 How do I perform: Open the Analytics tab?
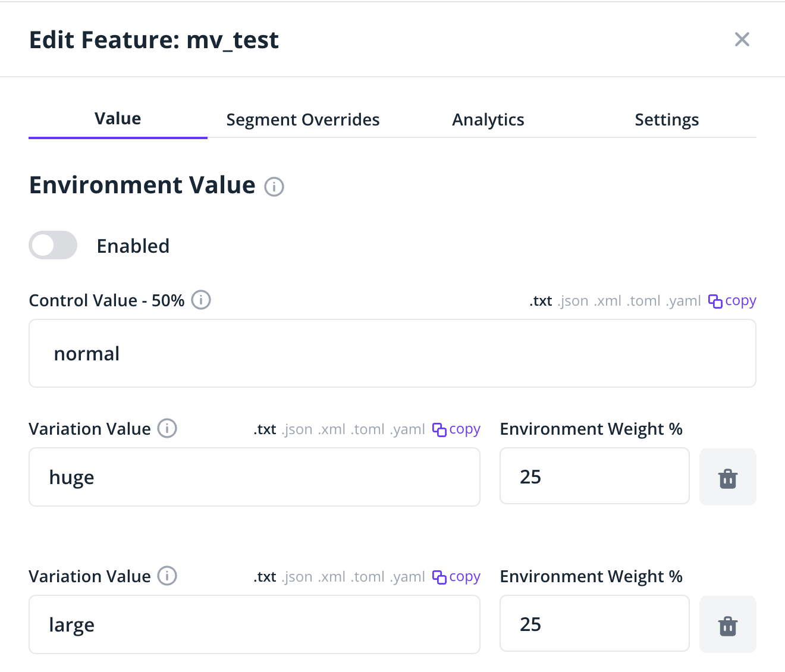488,120
